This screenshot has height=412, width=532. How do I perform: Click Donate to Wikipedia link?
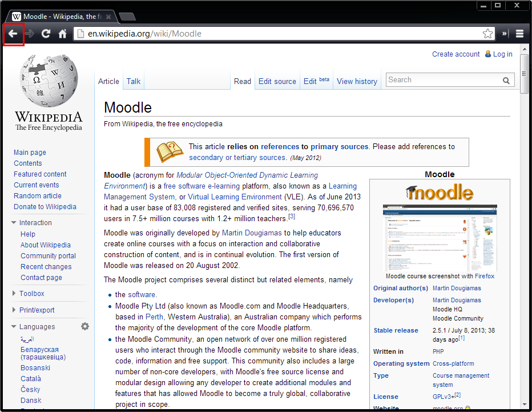45,207
